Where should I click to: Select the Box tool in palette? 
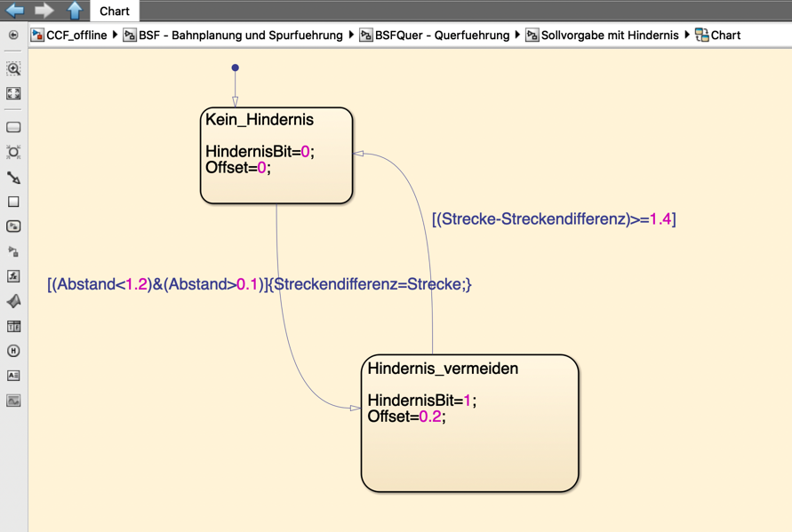point(13,202)
